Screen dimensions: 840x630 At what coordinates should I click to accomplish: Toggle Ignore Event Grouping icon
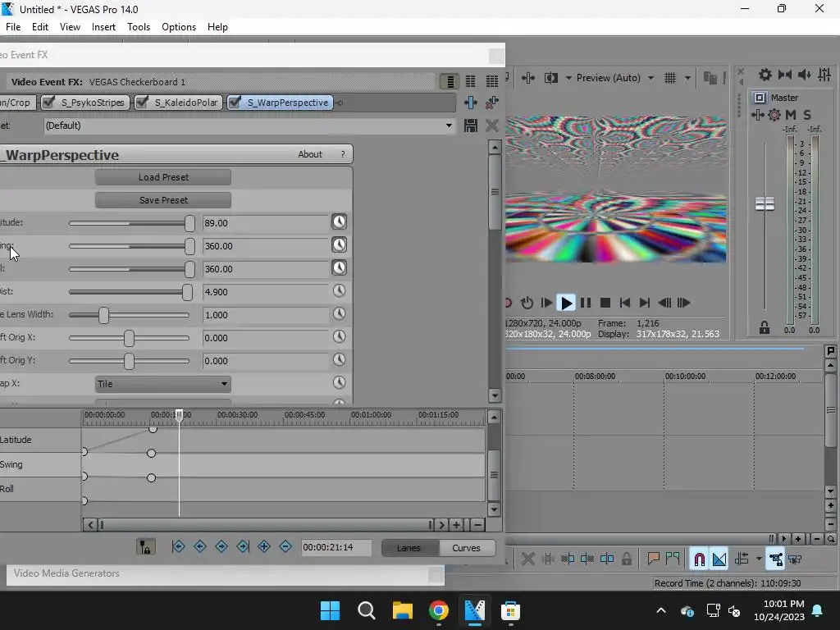click(795, 559)
